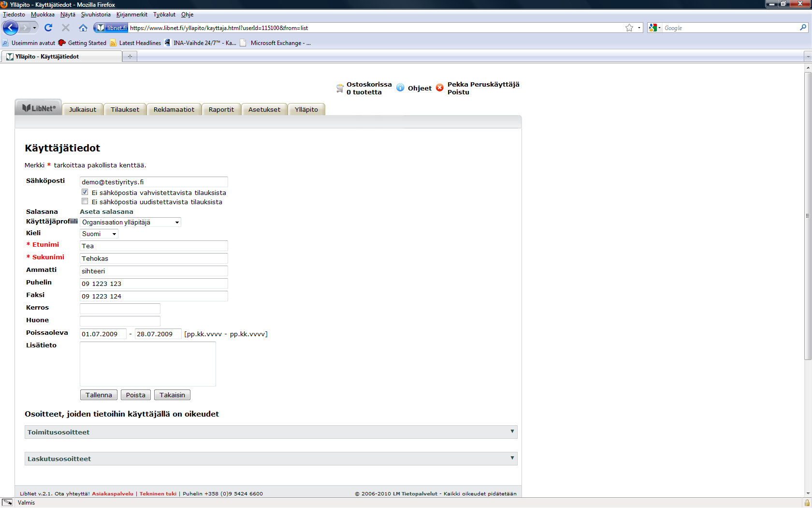The image size is (812, 508).
Task: Open the Asiakaspalvelu footer link
Action: [113, 493]
